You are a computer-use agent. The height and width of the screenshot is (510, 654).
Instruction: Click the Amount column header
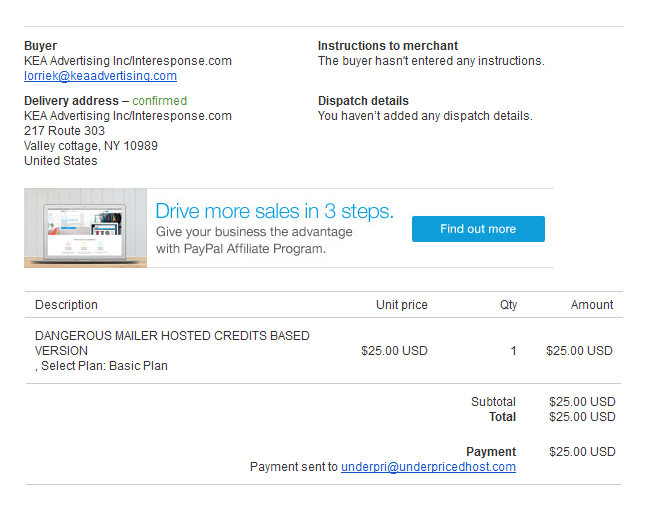click(x=592, y=305)
